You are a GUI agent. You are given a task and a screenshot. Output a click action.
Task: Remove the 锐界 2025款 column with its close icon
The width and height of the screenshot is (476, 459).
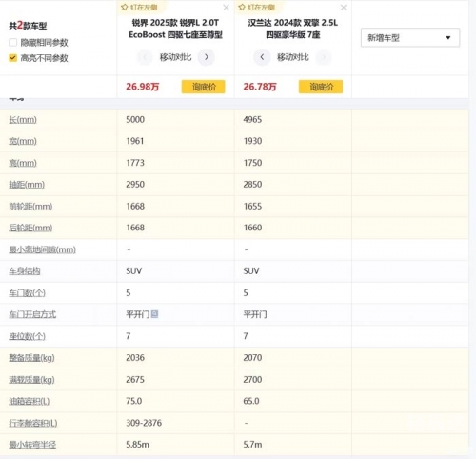[226, 8]
